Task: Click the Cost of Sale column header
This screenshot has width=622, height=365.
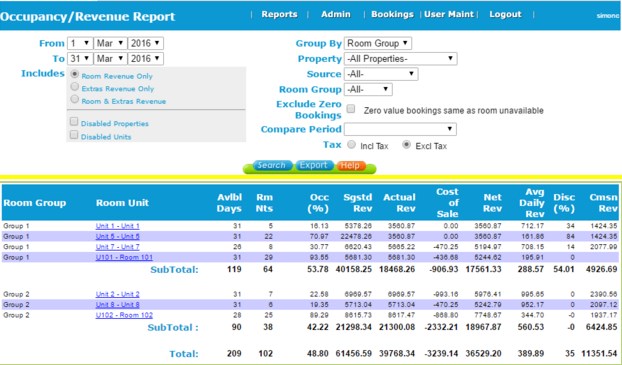Action: 447,203
